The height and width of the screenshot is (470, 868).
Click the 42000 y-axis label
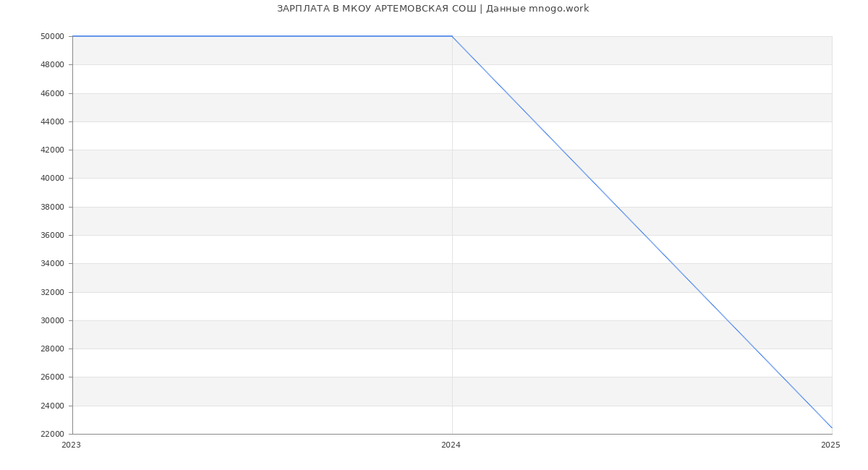53,150
